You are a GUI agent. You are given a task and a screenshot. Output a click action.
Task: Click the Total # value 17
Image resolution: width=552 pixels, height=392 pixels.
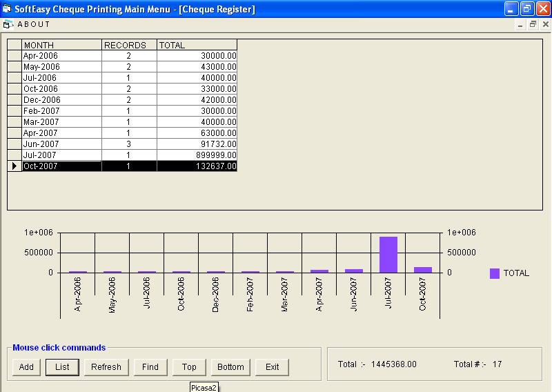(497, 364)
